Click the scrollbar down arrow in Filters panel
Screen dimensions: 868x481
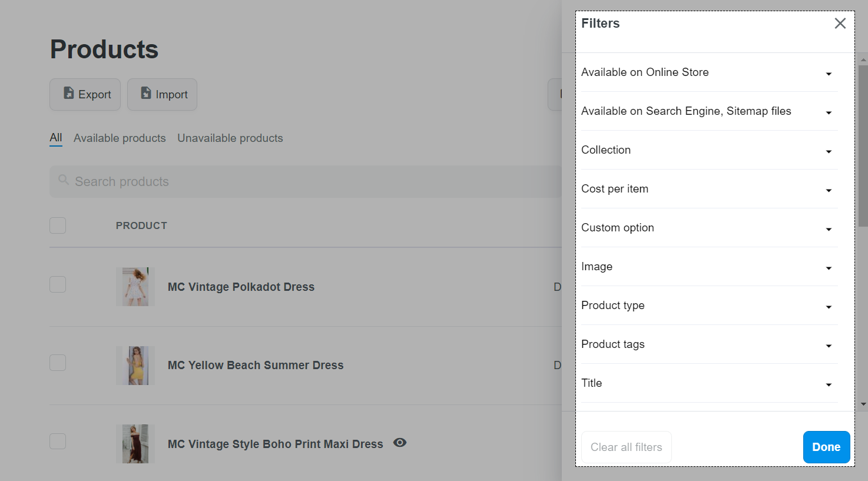(863, 404)
